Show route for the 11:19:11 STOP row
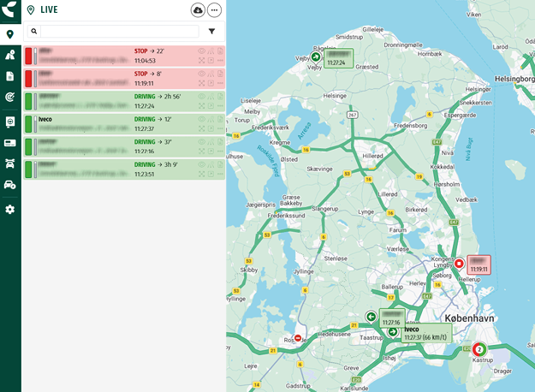Image resolution: width=535 pixels, height=392 pixels. tap(211, 74)
